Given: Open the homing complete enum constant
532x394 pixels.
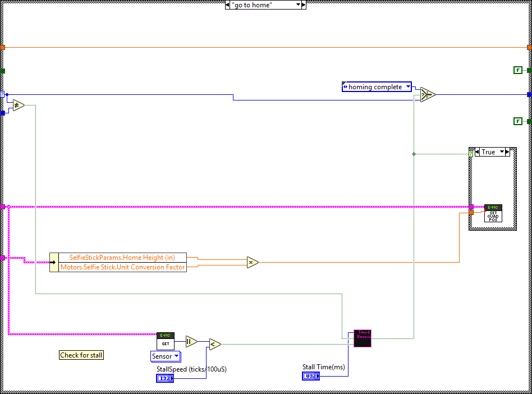Looking at the screenshot, I should (x=407, y=87).
